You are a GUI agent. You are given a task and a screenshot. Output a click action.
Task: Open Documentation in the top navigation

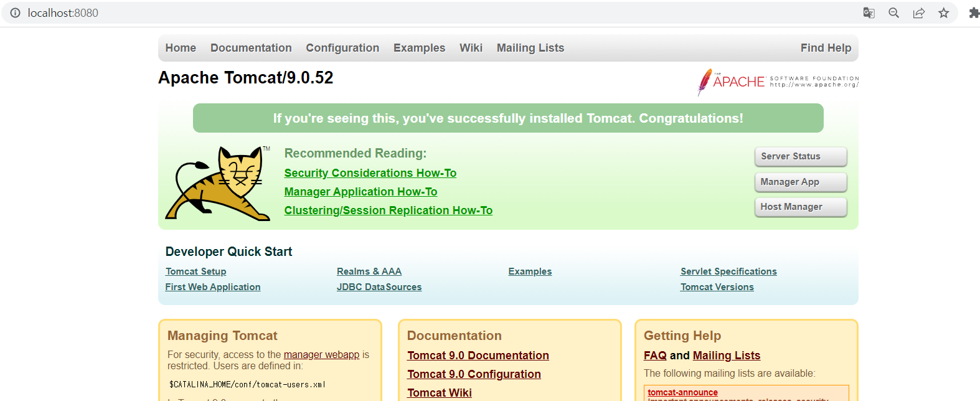tap(251, 48)
